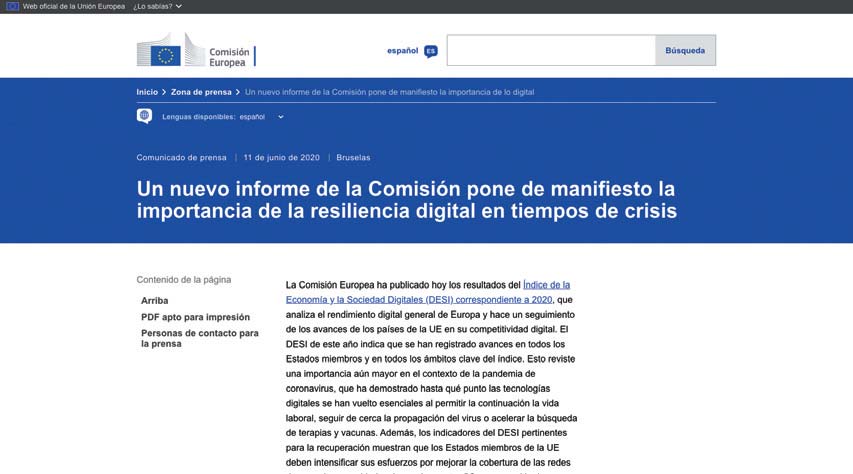Open the Índice de la Economía DESI link
The height and width of the screenshot is (474, 853).
428,292
